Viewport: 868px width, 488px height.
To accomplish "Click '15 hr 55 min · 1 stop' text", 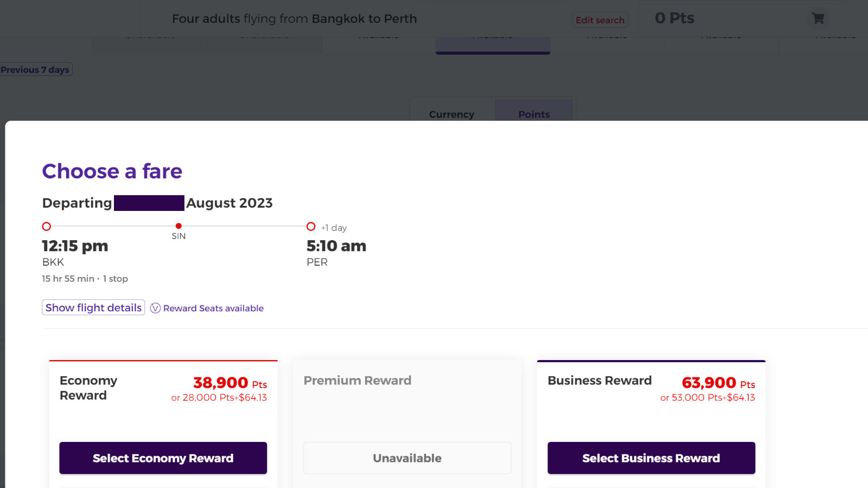I will pos(85,279).
